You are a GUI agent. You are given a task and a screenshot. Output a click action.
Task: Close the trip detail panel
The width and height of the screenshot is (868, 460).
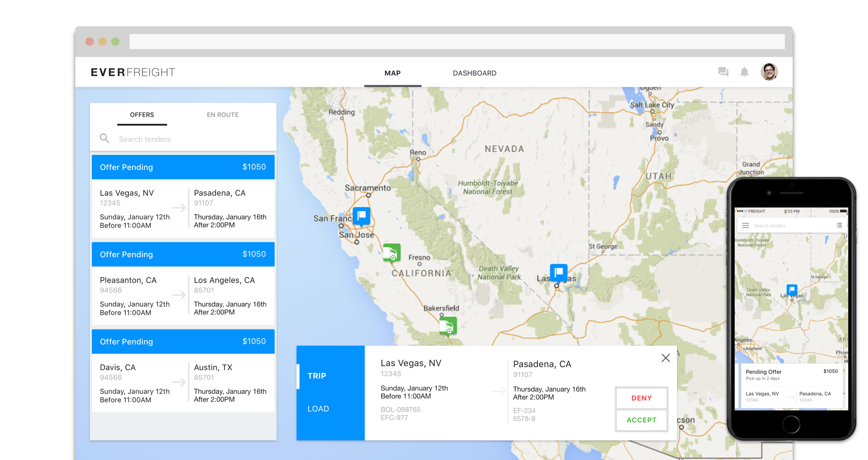click(665, 358)
